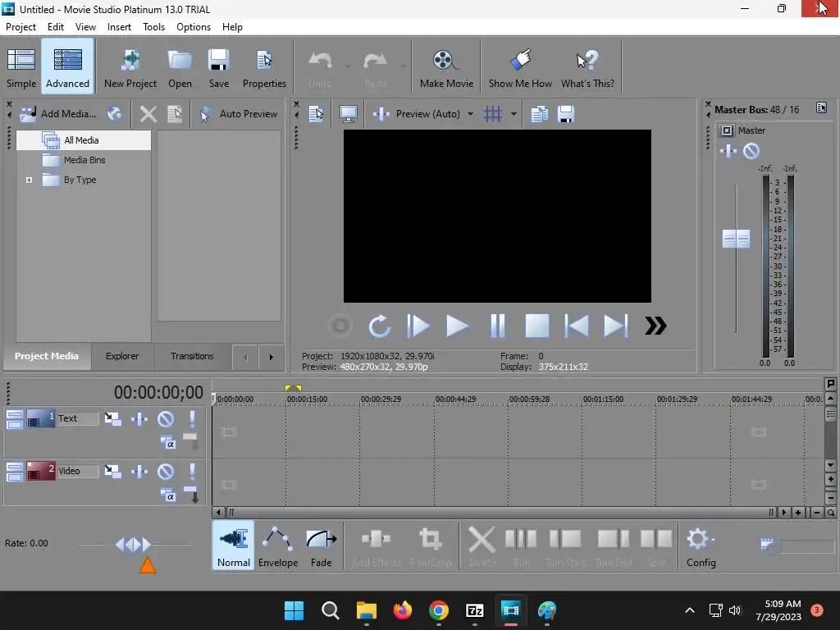Viewport: 840px width, 630px height.
Task: Open Master Bus panel options icon
Action: (822, 107)
